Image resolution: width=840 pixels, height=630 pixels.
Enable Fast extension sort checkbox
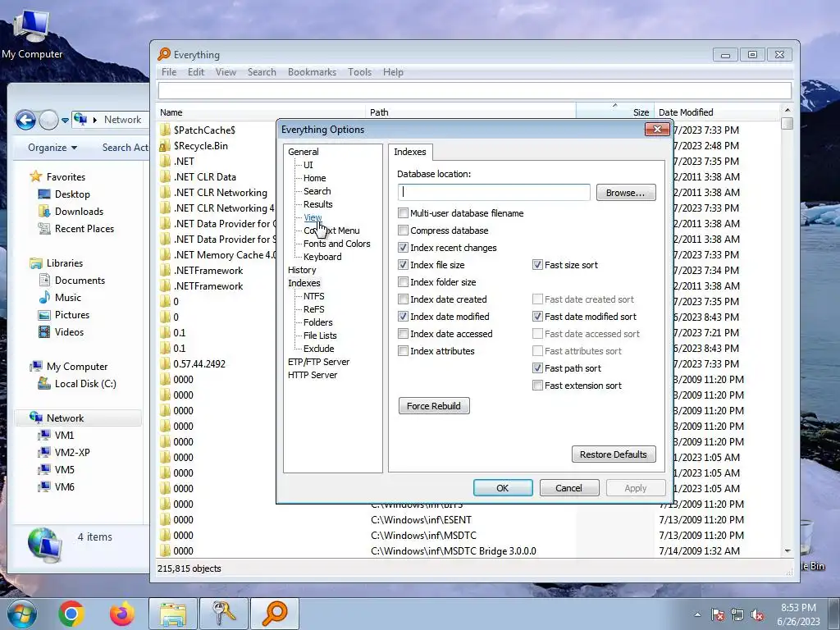click(x=537, y=386)
